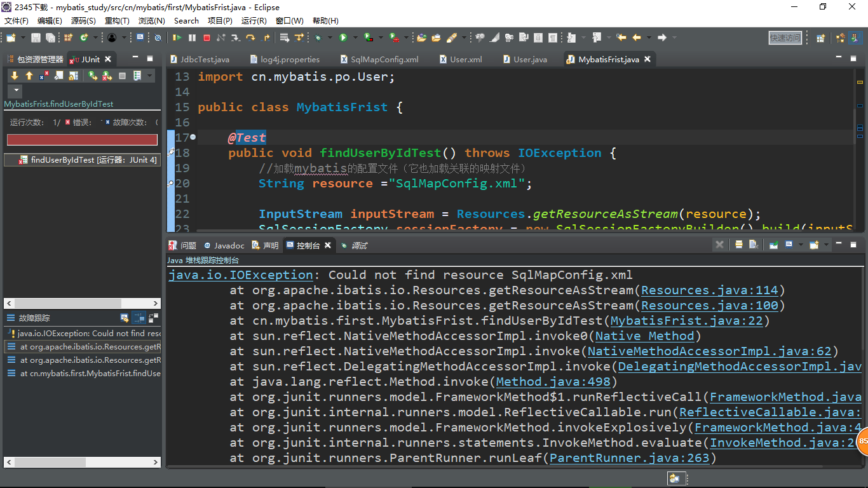Screen dimensions: 868x488
Task: Click the java.io.IOException link in console
Action: (240, 275)
